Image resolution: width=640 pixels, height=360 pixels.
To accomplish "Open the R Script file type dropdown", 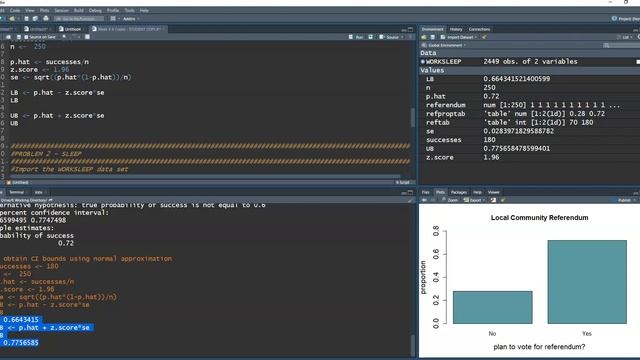I will [x=403, y=182].
